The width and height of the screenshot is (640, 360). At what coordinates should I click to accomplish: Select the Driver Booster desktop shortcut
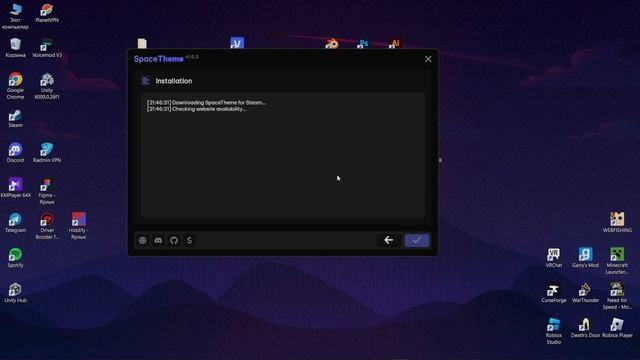(47, 226)
